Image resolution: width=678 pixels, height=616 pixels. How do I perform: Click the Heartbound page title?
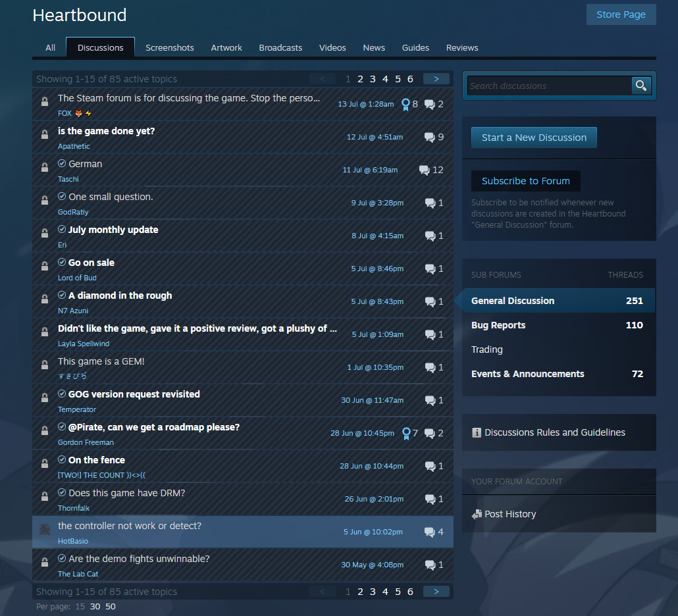(x=80, y=15)
